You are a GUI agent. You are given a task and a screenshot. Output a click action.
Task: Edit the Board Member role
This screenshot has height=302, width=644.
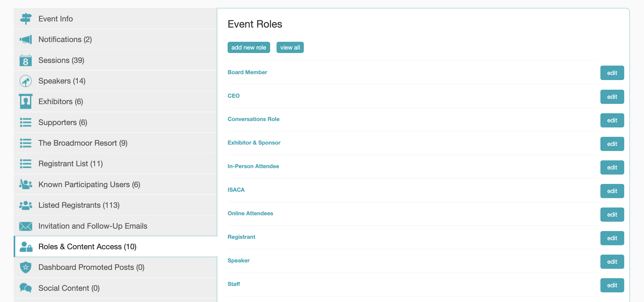[612, 73]
